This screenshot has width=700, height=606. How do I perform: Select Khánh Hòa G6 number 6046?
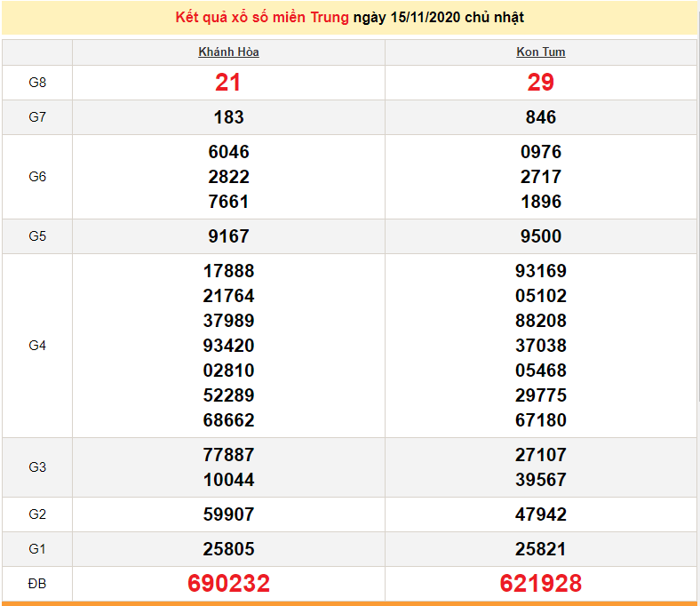pos(228,152)
